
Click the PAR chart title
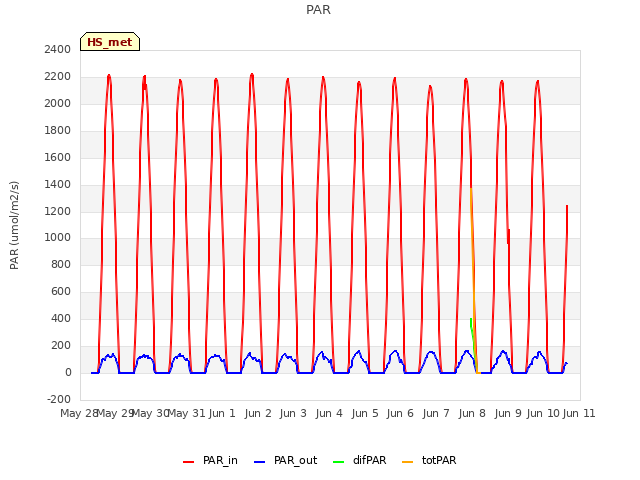[x=318, y=10]
